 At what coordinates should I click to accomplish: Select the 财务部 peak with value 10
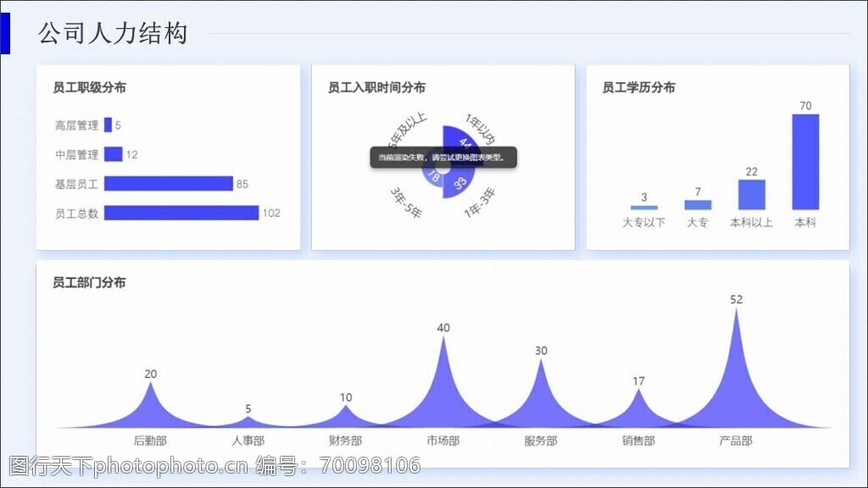pos(346,418)
